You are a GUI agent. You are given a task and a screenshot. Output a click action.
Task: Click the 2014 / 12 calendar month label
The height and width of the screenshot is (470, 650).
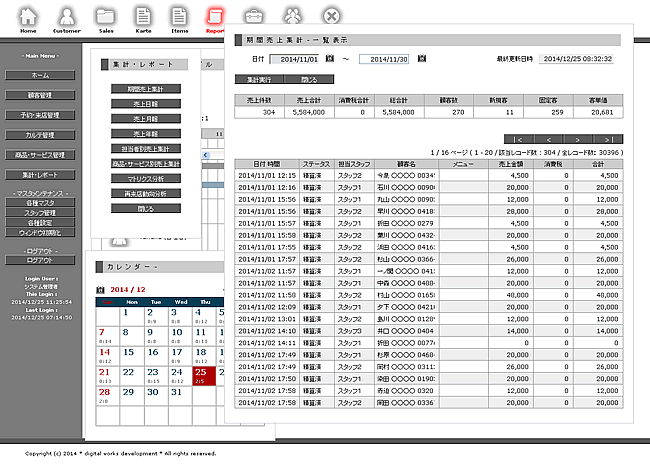coord(128,289)
